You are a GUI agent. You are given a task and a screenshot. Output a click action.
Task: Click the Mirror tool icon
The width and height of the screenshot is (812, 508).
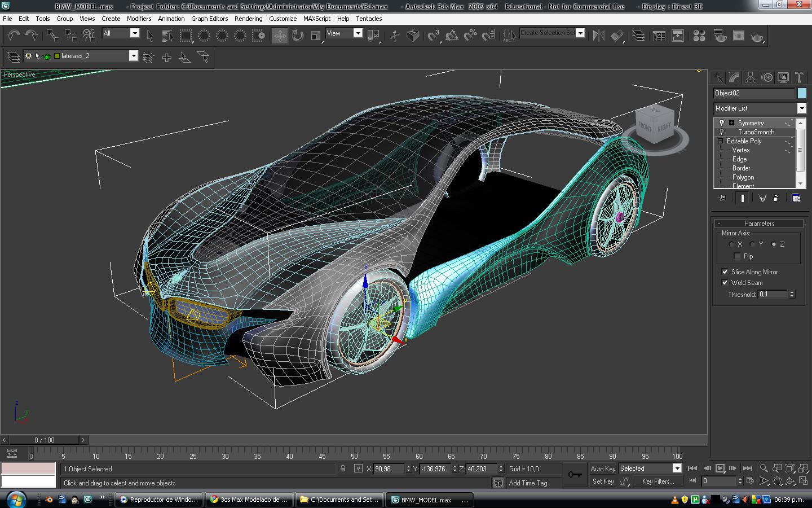(599, 36)
